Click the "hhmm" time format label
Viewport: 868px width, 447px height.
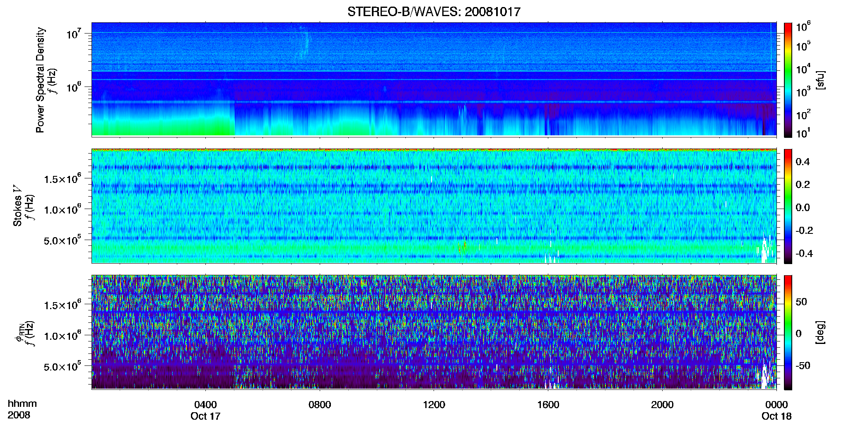point(22,404)
